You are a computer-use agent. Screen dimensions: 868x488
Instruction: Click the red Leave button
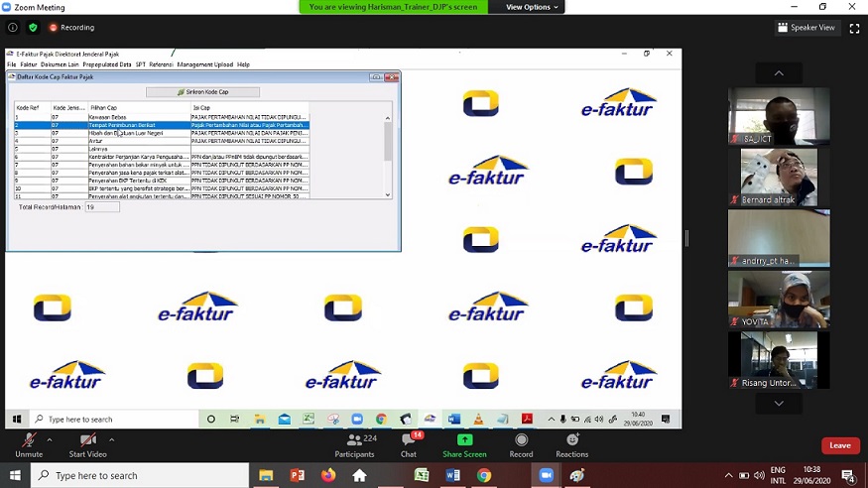point(839,445)
